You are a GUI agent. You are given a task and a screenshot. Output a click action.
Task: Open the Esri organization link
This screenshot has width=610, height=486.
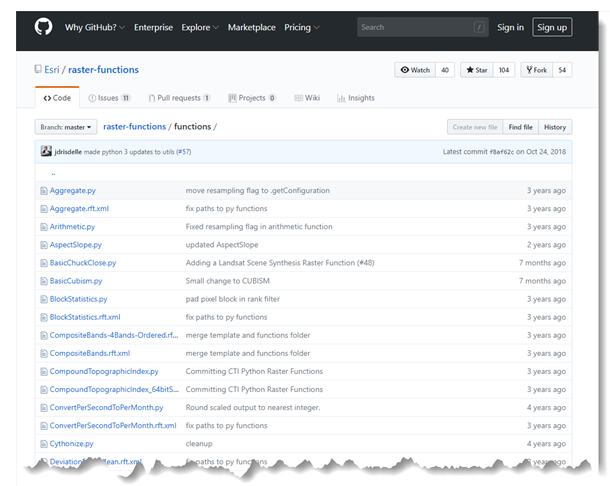click(x=52, y=70)
